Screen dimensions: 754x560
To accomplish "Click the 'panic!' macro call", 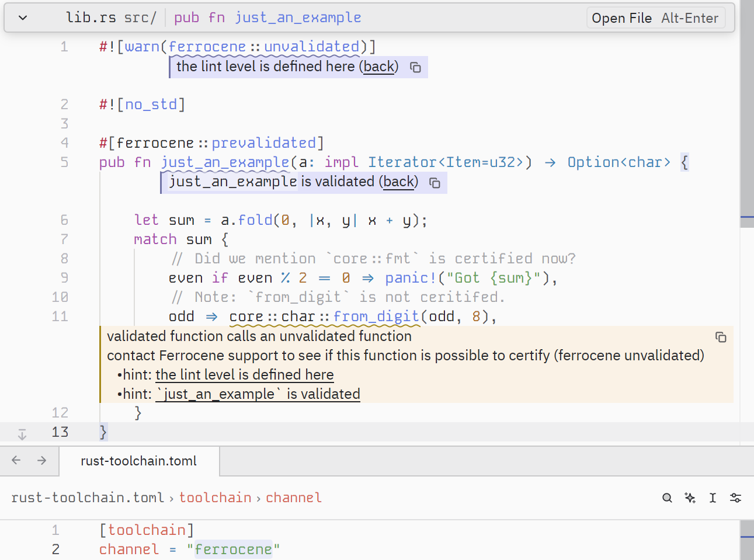I will (411, 278).
